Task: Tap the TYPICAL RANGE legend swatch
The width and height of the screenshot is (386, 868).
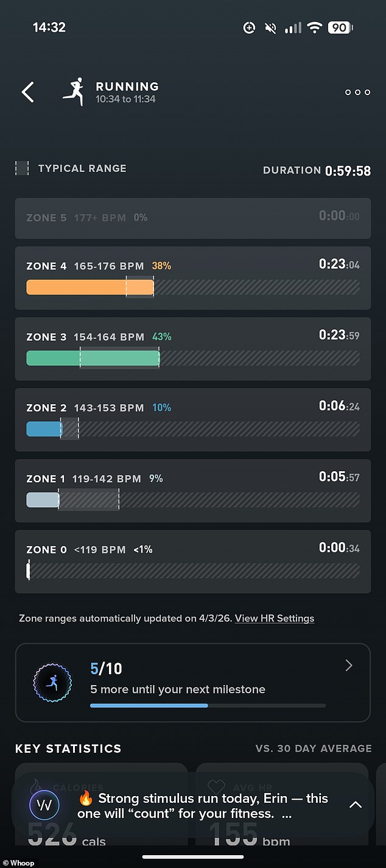Action: click(x=21, y=168)
